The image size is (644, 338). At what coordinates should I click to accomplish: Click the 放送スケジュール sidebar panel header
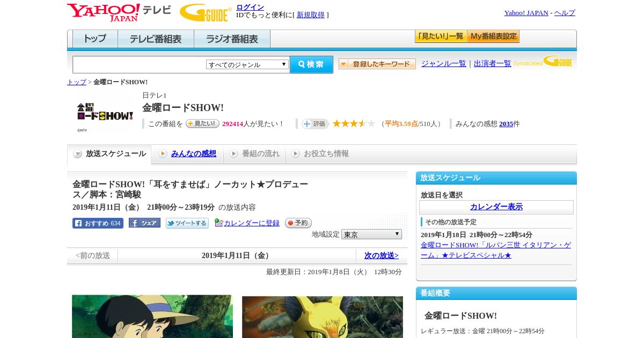(x=496, y=178)
